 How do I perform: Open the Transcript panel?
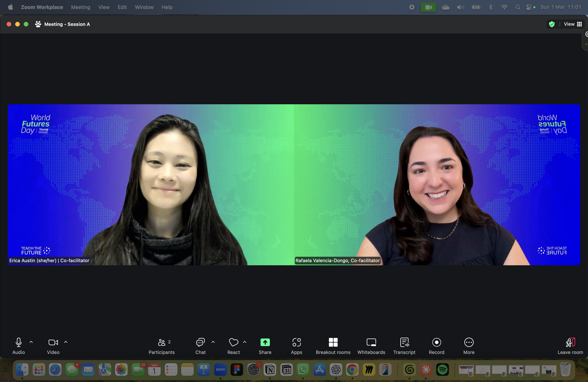pos(404,346)
